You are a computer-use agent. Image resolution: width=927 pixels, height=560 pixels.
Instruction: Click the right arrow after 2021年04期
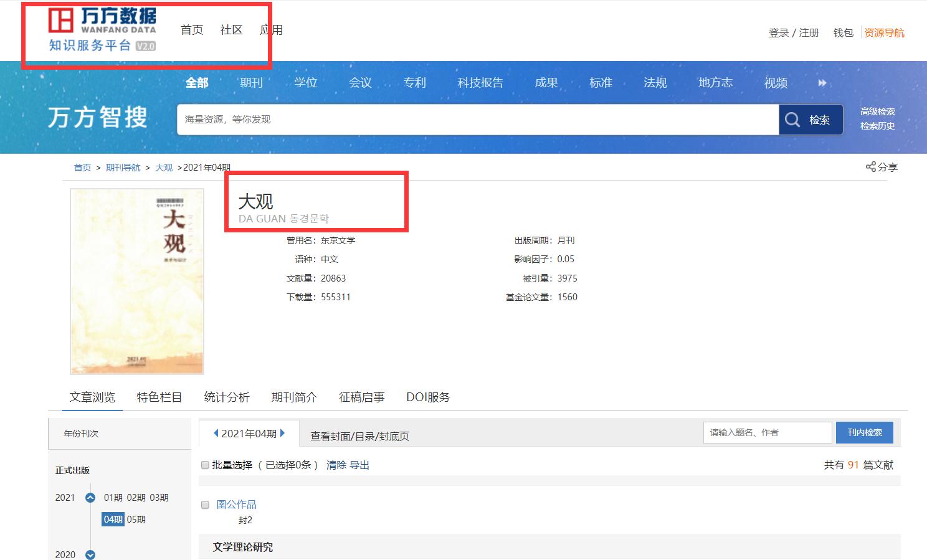click(x=282, y=432)
